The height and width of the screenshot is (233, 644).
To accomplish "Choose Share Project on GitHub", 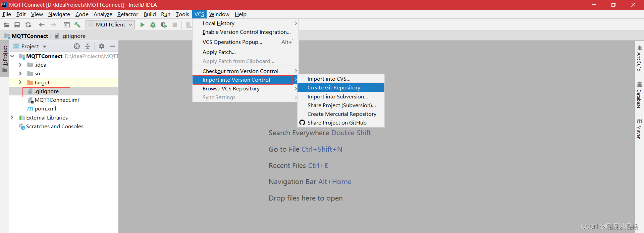I will point(341,123).
